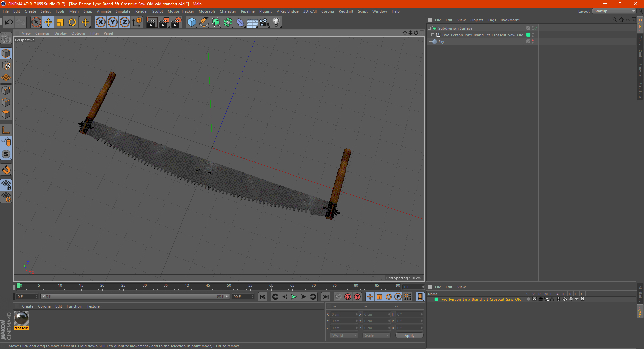Screen dimensions: 644x349
Task: Toggle Z axis lock
Action: pyautogui.click(x=125, y=22)
